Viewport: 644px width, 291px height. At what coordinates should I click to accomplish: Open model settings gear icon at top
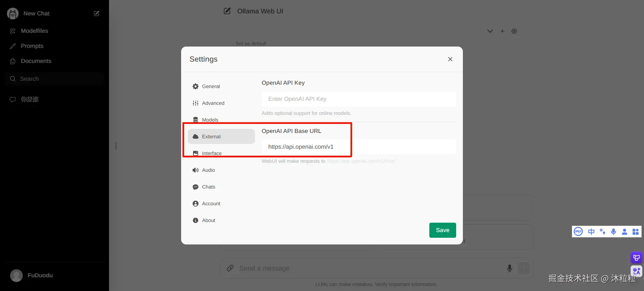point(514,31)
